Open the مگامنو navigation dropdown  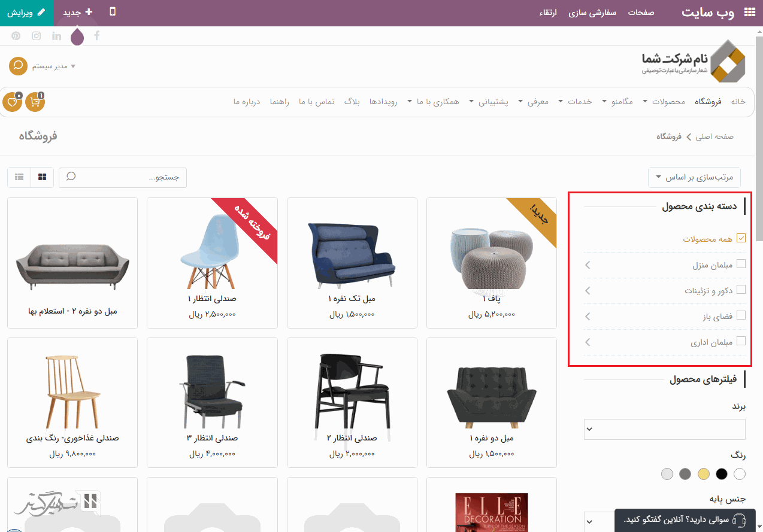617,102
